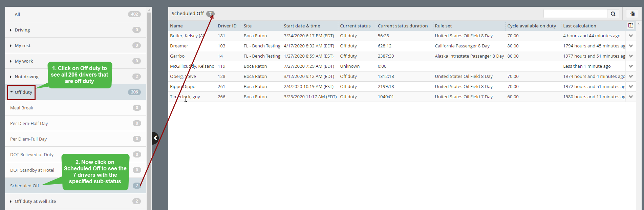Click inside the search input field
Screen dimensions: 644x210
(x=575, y=14)
